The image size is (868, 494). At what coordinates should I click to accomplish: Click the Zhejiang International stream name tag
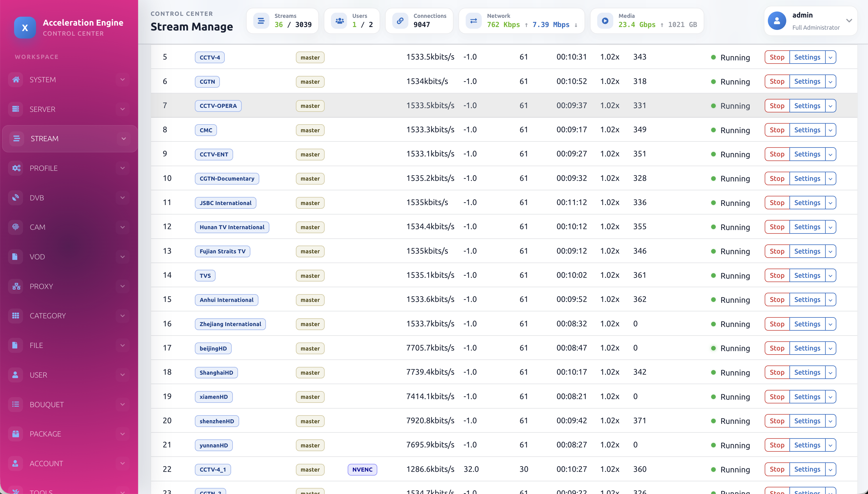tap(230, 324)
